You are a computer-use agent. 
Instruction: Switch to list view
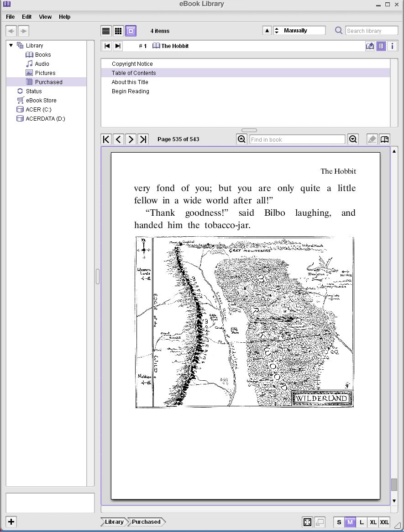coord(106,31)
